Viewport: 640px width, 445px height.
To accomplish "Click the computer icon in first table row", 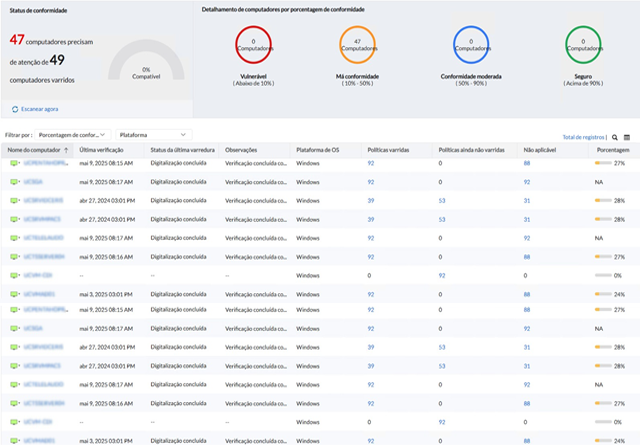I will pyautogui.click(x=14, y=162).
